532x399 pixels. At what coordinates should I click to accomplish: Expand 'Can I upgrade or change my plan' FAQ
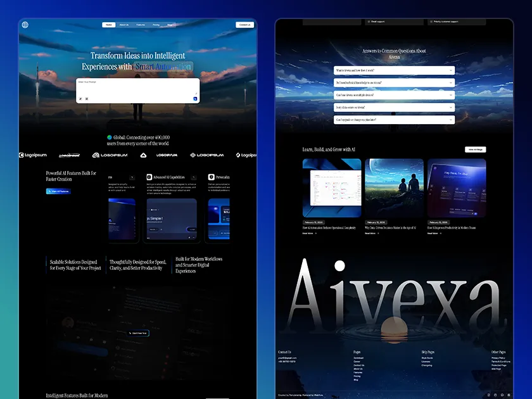coord(394,120)
